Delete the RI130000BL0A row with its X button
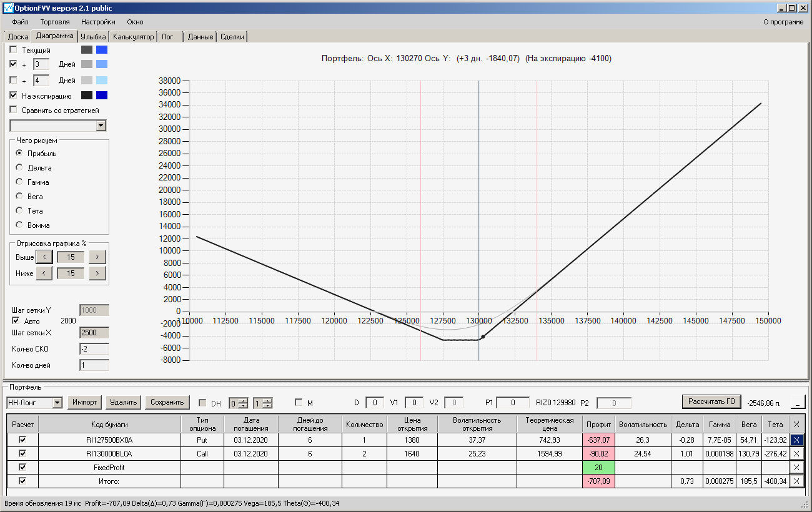This screenshot has width=812, height=512. pyautogui.click(x=796, y=453)
